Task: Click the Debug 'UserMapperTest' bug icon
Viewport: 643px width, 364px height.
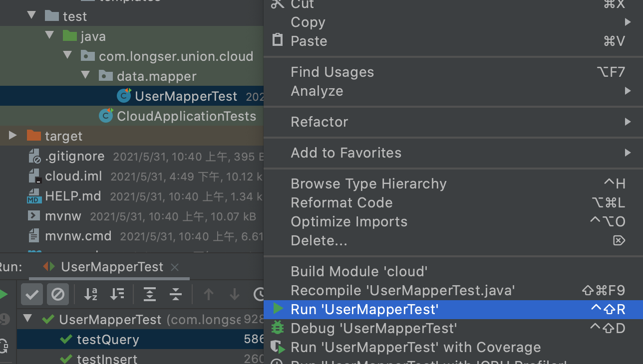Action: 278,328
